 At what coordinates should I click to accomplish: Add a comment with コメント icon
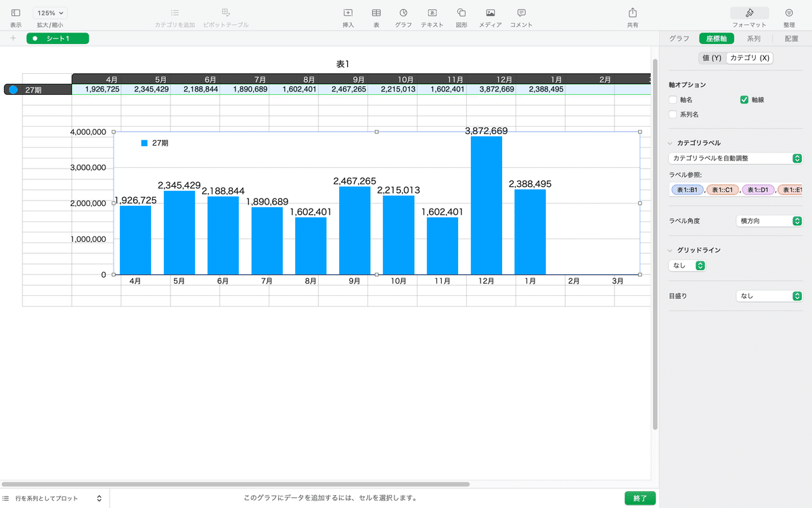tap(521, 13)
